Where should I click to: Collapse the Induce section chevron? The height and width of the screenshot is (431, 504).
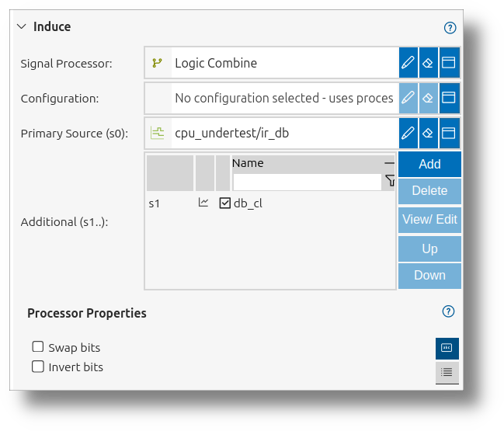[x=21, y=26]
